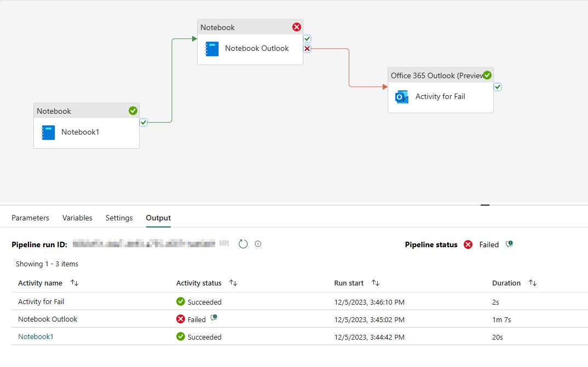Click the copy icon beside the pipeline run ID

224,243
